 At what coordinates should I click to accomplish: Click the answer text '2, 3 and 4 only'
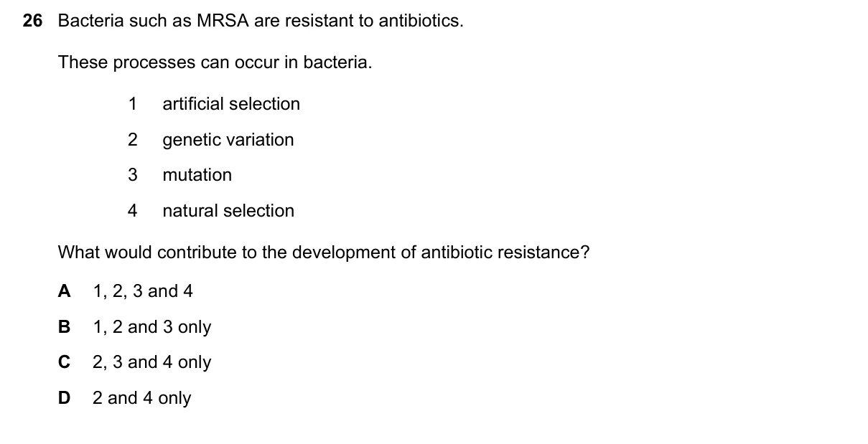[152, 363]
